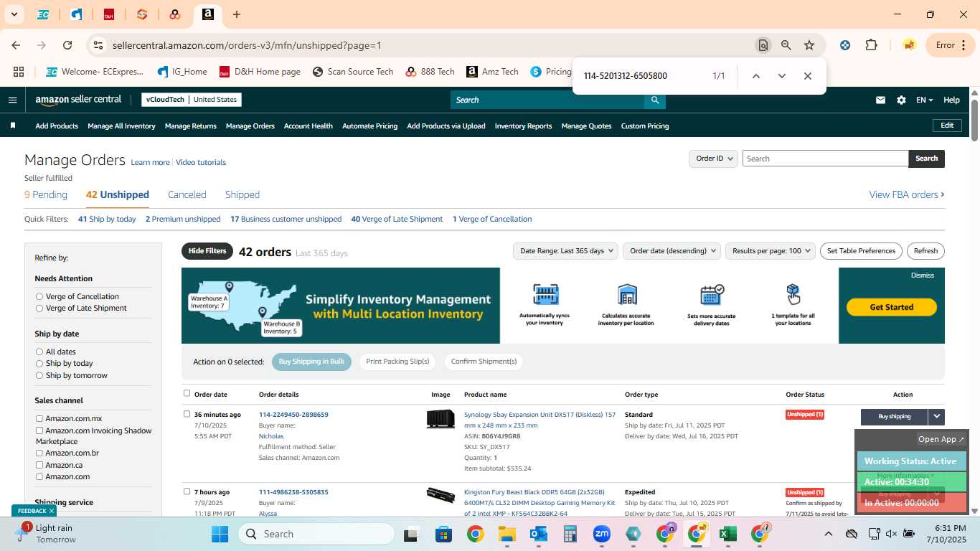Click the Amazon Seller Central logo
Viewport: 980px width, 551px height.
pyautogui.click(x=78, y=100)
